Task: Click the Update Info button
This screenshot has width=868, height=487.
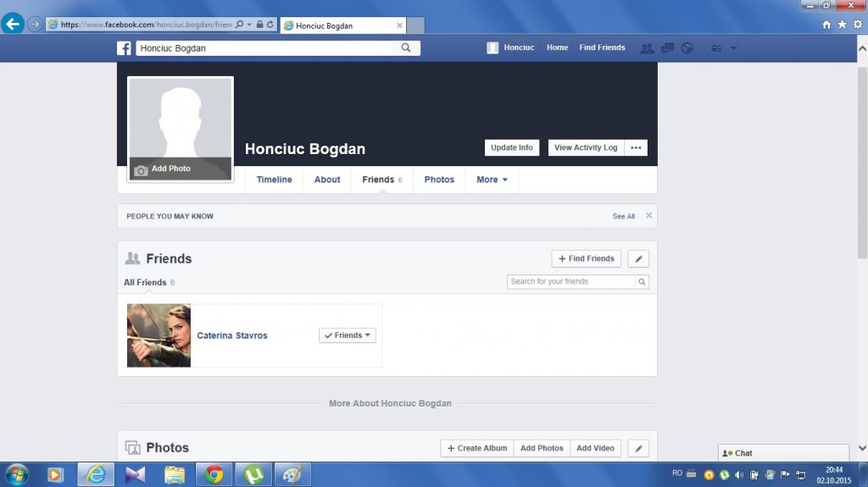Action: (511, 147)
